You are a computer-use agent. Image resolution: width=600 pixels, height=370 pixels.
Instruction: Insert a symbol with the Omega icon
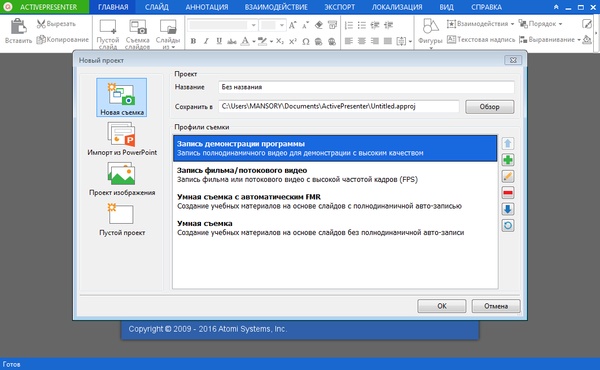[x=306, y=41]
